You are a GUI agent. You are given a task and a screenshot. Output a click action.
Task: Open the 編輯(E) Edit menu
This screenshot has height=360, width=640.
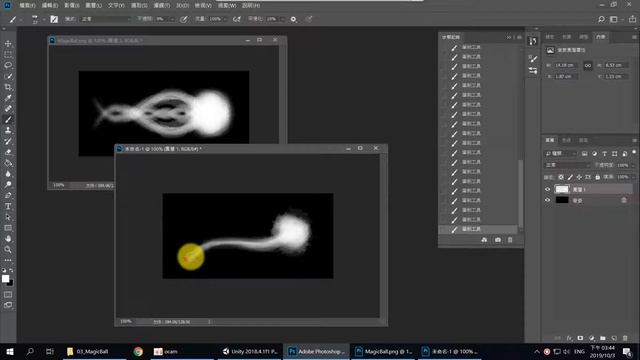click(x=49, y=5)
